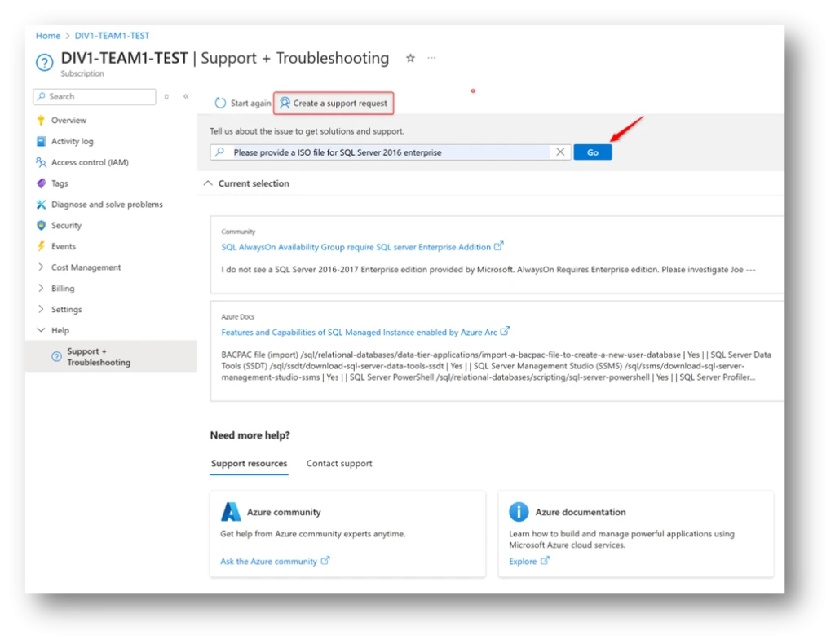Star DIV1-TEAM1-TEST as a favorite
Viewport: 835px width, 644px height.
[x=409, y=58]
